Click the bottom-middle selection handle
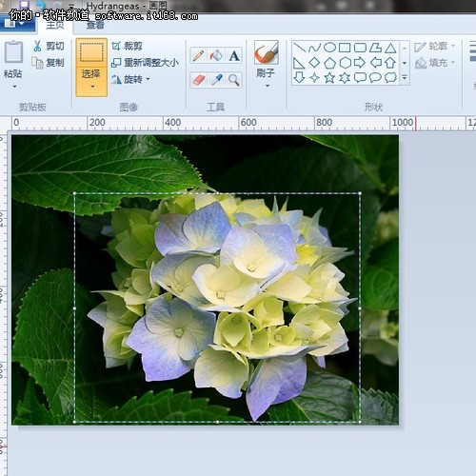Screen dimensions: 476x476 (x=217, y=422)
